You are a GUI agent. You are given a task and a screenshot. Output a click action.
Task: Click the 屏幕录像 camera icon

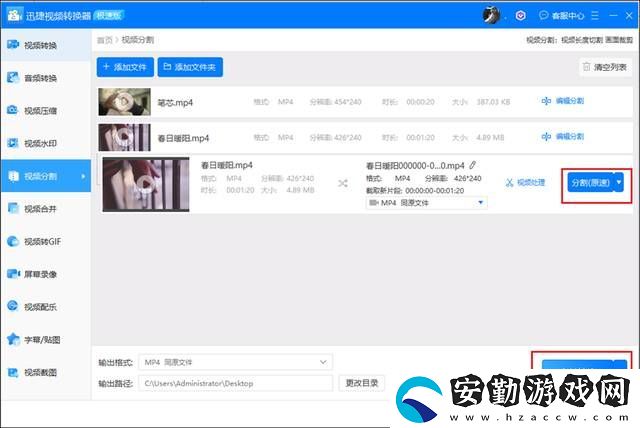(13, 274)
